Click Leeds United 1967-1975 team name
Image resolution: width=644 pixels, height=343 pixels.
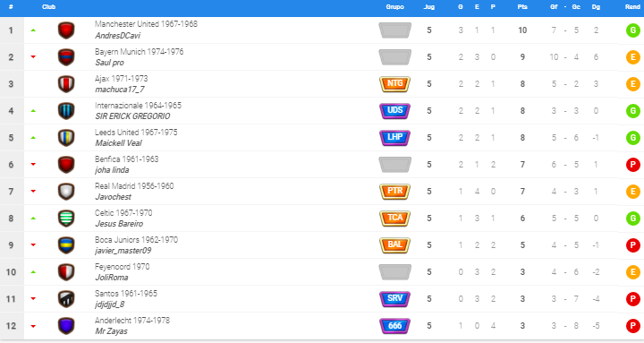pos(136,133)
